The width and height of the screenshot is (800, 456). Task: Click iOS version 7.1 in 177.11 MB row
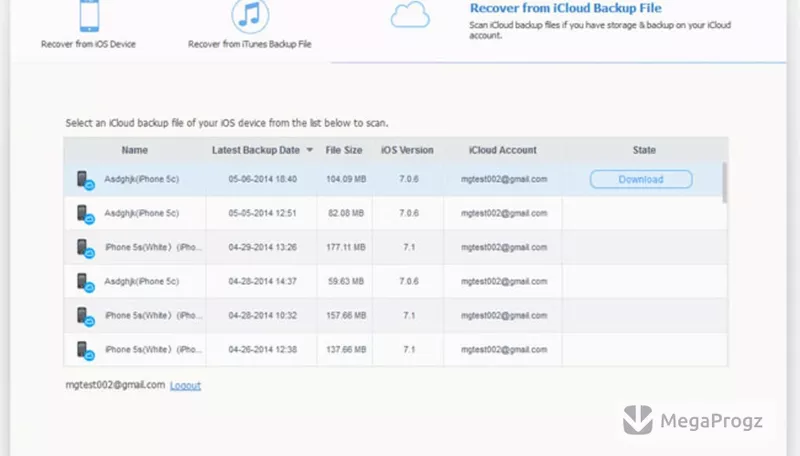tap(409, 247)
